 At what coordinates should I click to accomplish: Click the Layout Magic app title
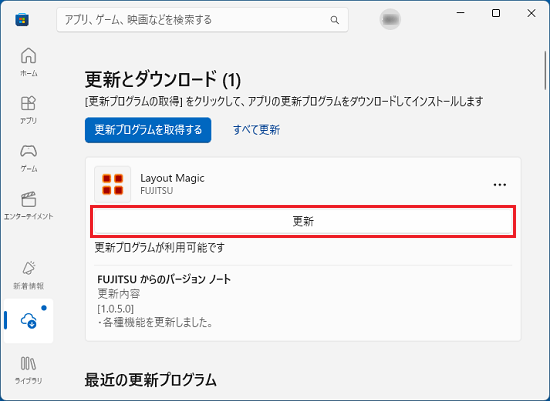point(172,178)
